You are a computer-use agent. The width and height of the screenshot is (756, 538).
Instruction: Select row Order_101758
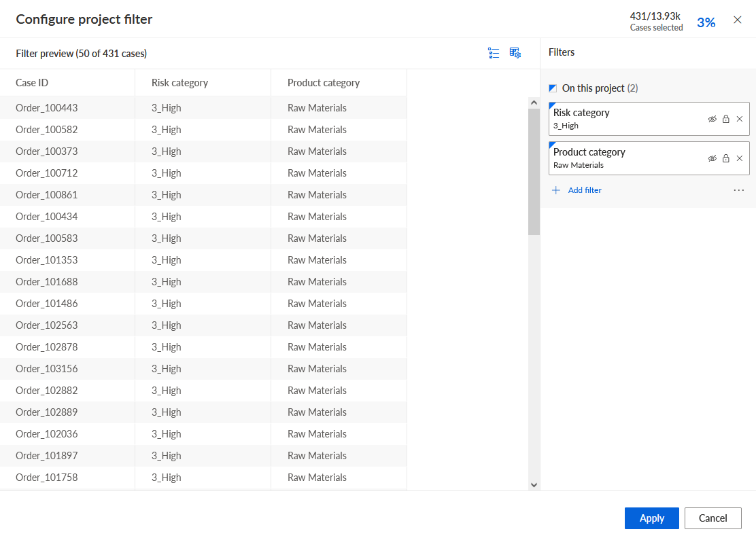pyautogui.click(x=203, y=478)
